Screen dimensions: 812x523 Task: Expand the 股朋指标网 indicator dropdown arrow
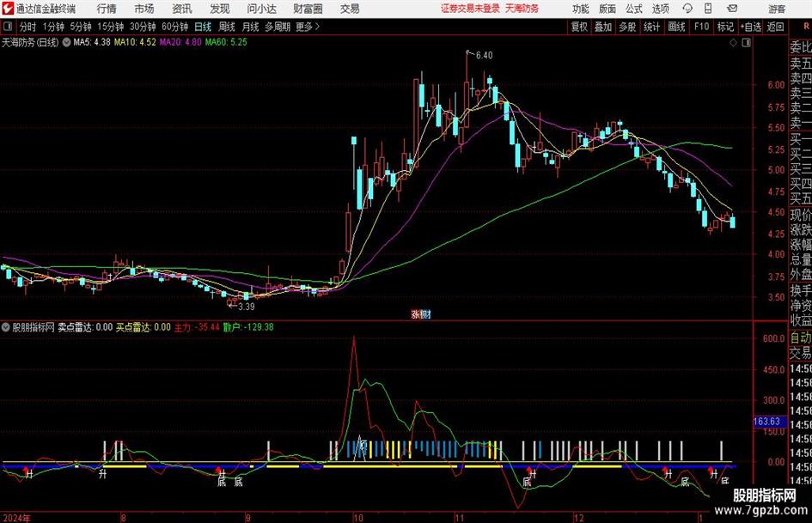[x=6, y=327]
